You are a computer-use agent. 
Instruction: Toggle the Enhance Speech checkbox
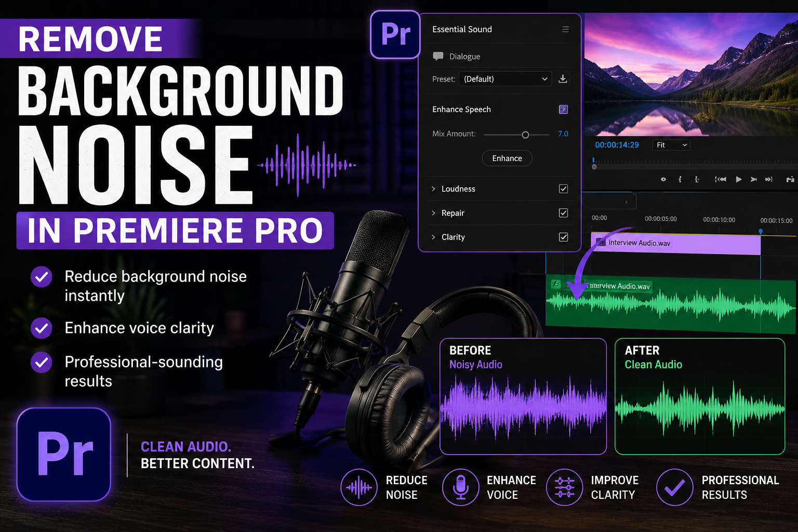563,110
